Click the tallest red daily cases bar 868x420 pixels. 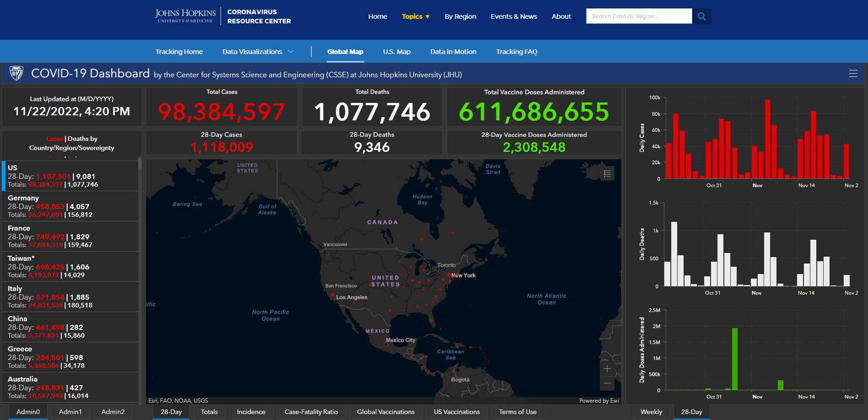tap(768, 139)
